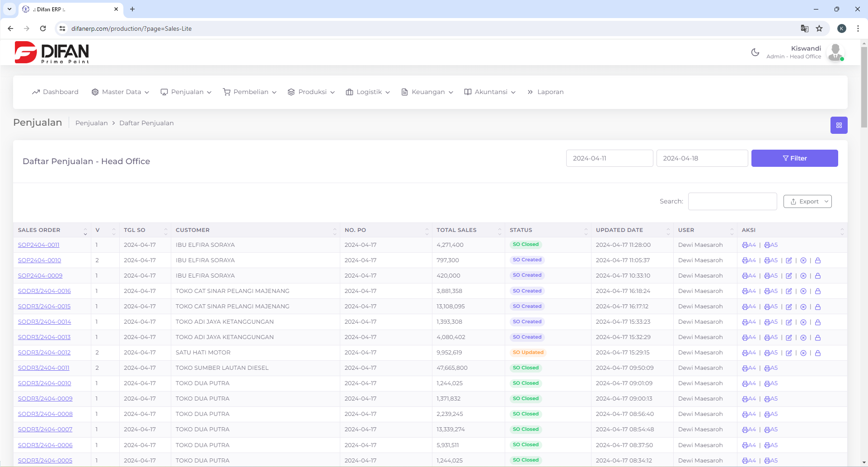Print A4 for SODR3/2404-0014
Viewport: 868px width, 467px height.
749,322
